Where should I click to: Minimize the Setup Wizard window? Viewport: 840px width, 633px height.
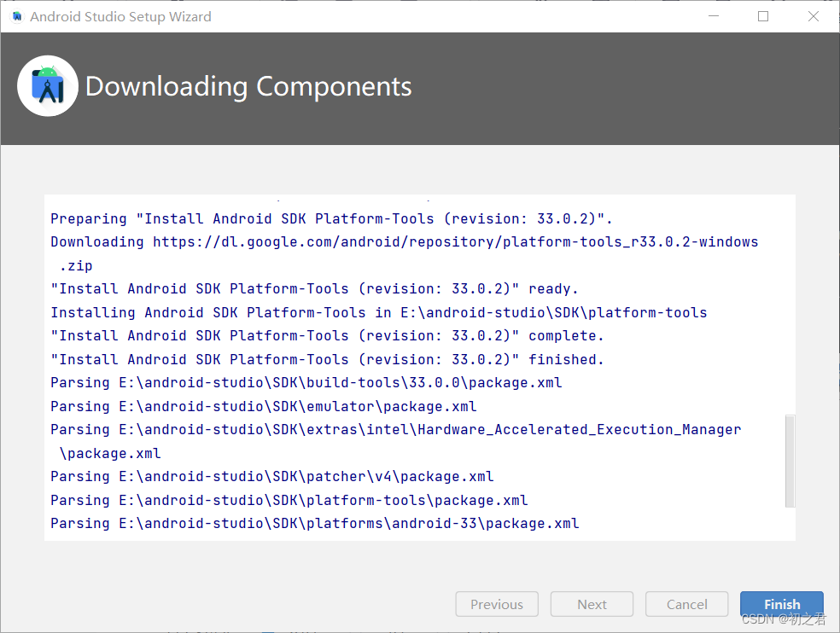click(x=713, y=15)
